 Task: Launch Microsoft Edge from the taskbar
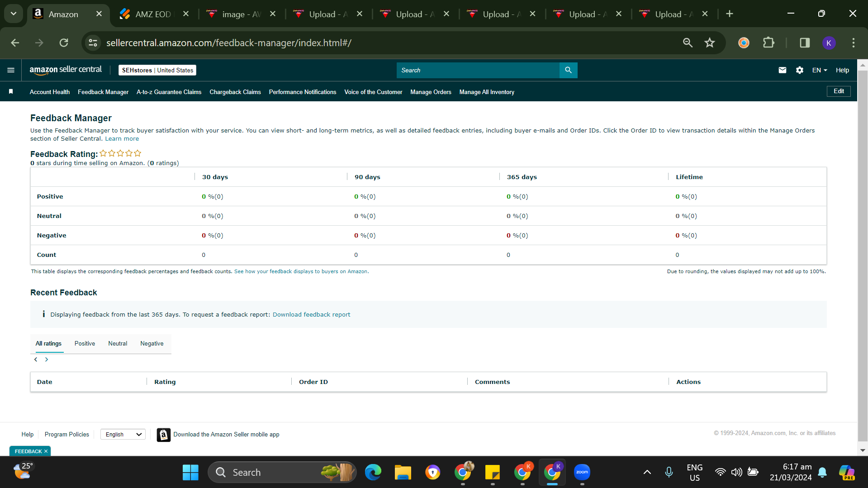tap(373, 472)
